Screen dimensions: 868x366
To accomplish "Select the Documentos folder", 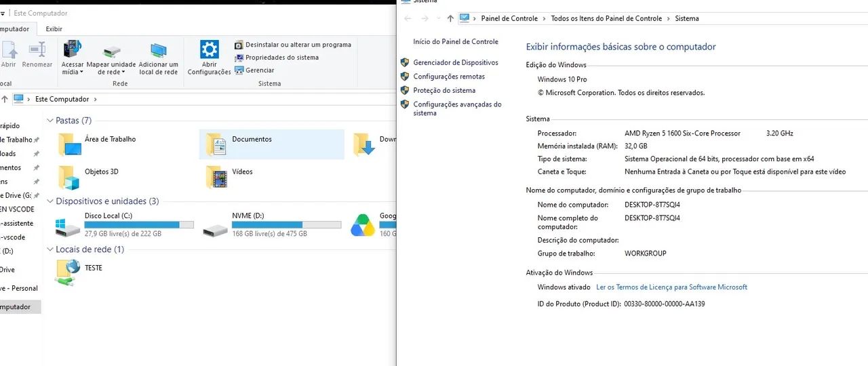I will point(271,144).
